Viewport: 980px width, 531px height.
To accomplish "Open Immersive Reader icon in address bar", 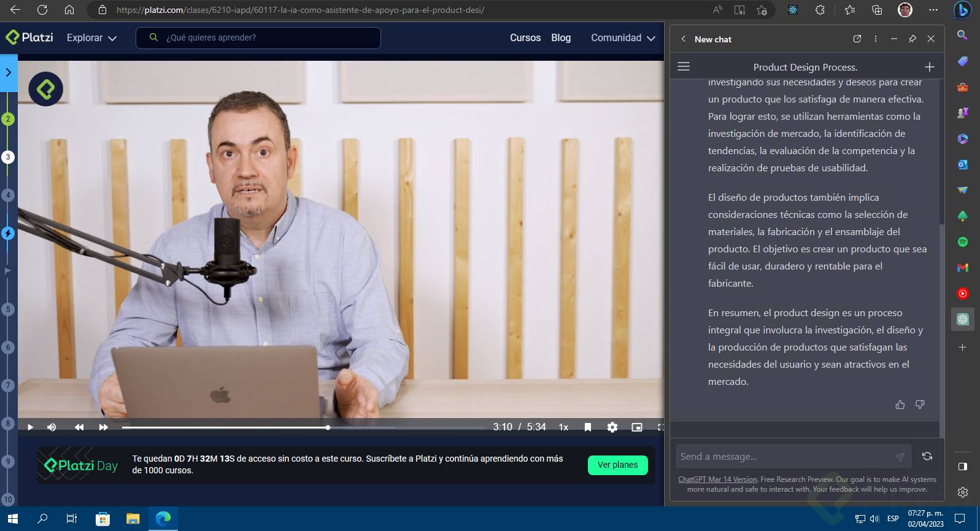I will point(739,10).
